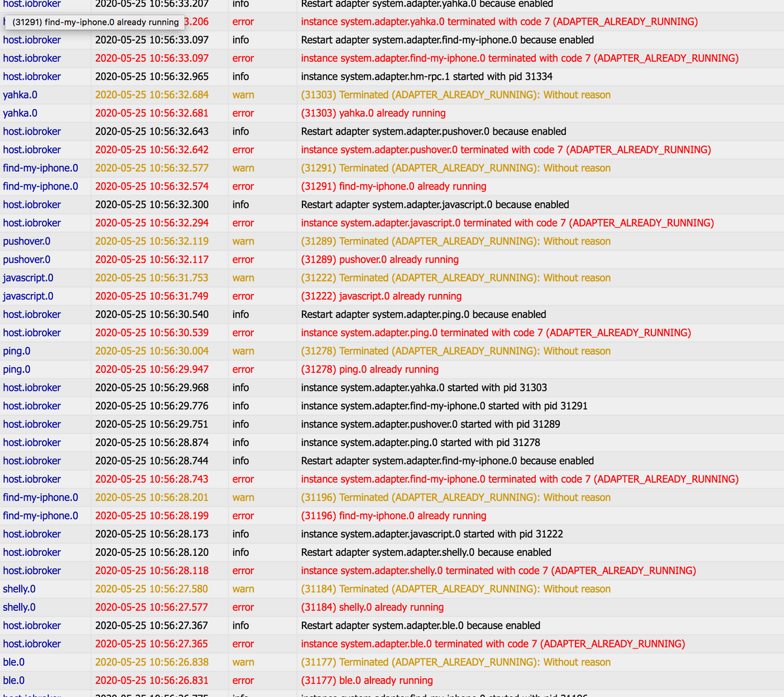Click 'system.adapter.find-my-iphone.0 started with pid 31291'
This screenshot has width=784, height=697.
pyautogui.click(x=444, y=406)
